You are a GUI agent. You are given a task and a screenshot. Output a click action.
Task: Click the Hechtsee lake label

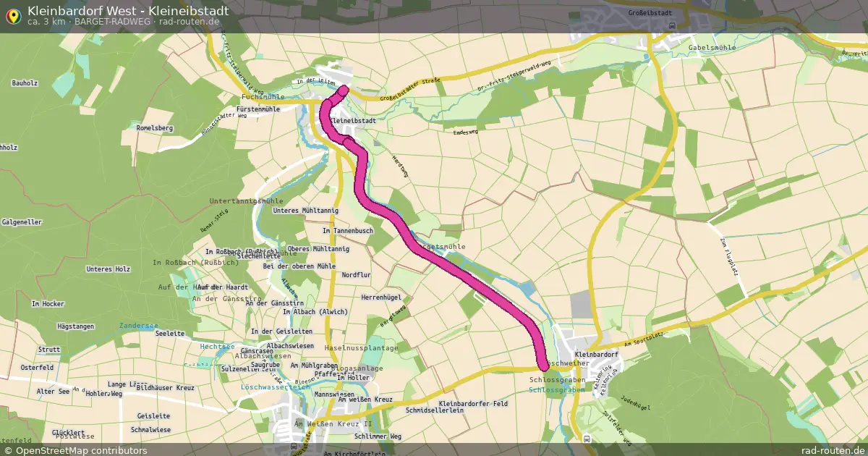point(217,347)
